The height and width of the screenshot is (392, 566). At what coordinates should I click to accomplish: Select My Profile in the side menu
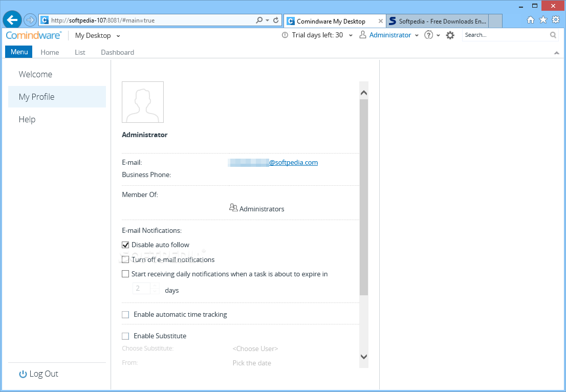click(x=57, y=97)
